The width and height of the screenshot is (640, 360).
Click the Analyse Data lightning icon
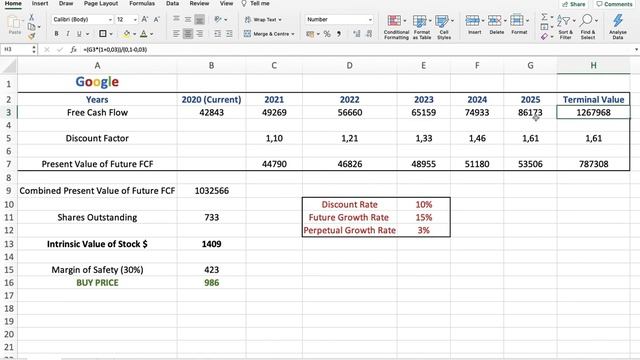pyautogui.click(x=618, y=20)
